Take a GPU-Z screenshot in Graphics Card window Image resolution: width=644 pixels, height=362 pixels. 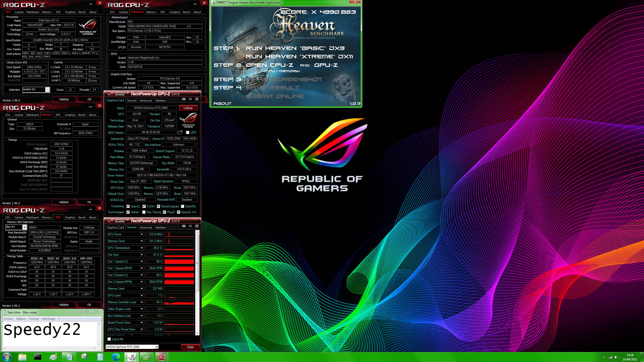tap(184, 99)
